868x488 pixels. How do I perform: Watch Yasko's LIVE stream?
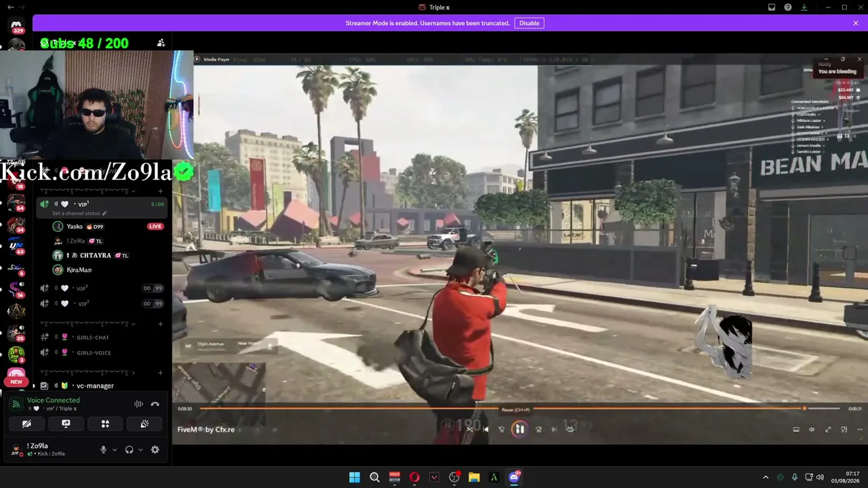(155, 226)
